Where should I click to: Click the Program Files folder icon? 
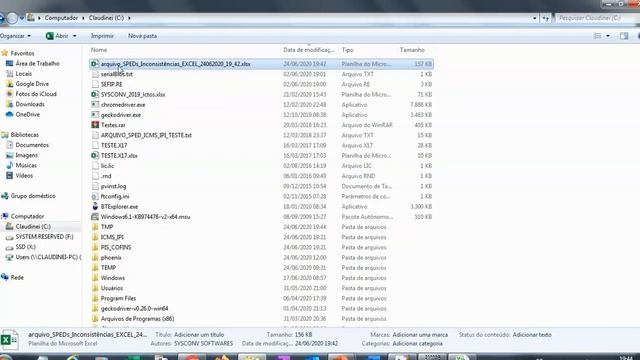tap(95, 298)
